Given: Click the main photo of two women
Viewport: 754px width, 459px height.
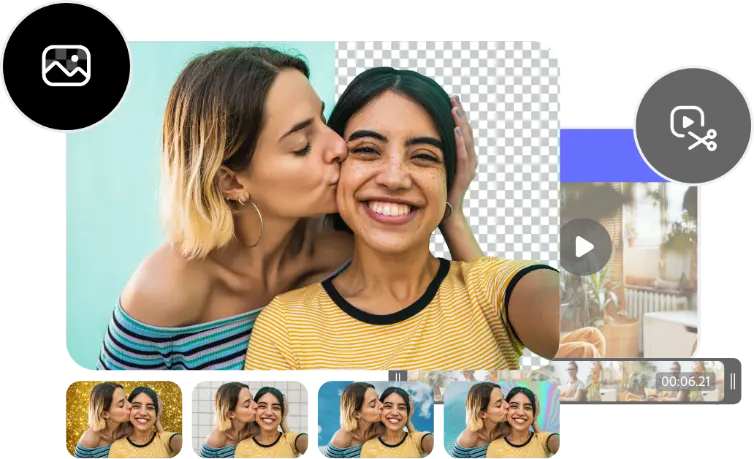Looking at the screenshot, I should (x=313, y=206).
